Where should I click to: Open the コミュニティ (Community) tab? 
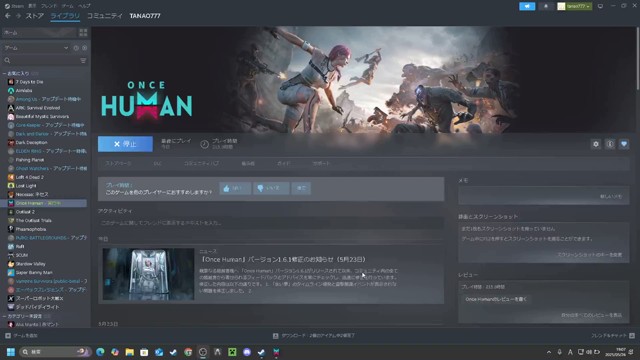(104, 16)
